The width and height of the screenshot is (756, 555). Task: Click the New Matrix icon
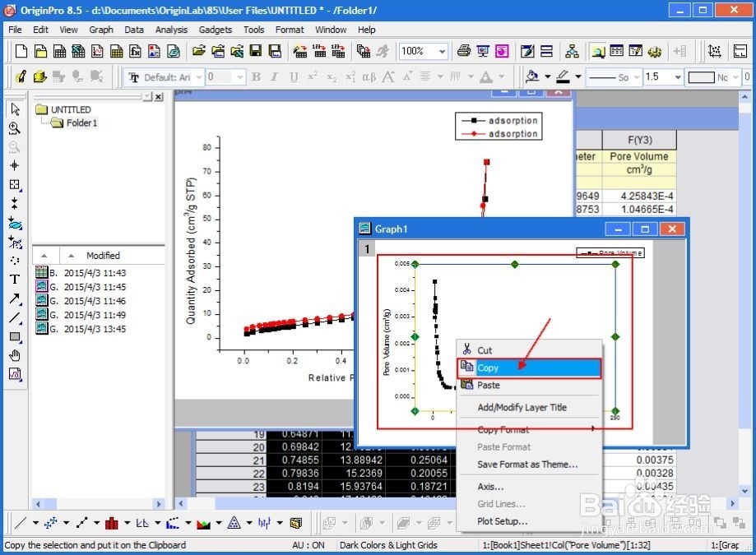[116, 51]
